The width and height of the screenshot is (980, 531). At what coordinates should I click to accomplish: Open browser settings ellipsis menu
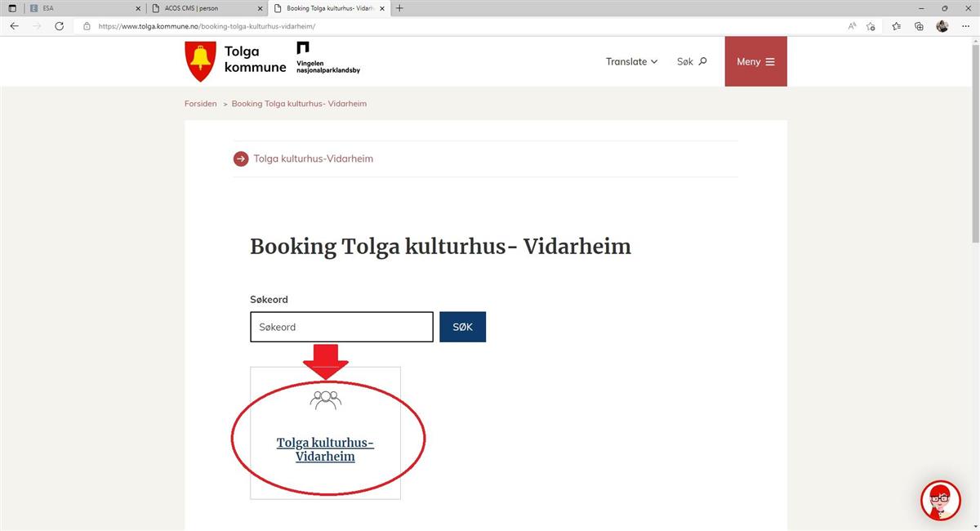965,26
